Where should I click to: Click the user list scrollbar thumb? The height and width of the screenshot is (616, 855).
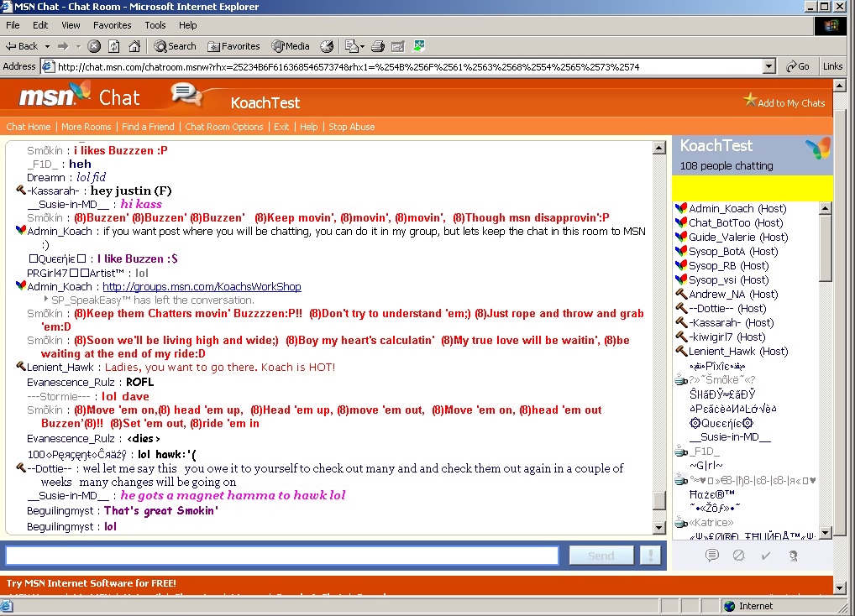pos(826,248)
